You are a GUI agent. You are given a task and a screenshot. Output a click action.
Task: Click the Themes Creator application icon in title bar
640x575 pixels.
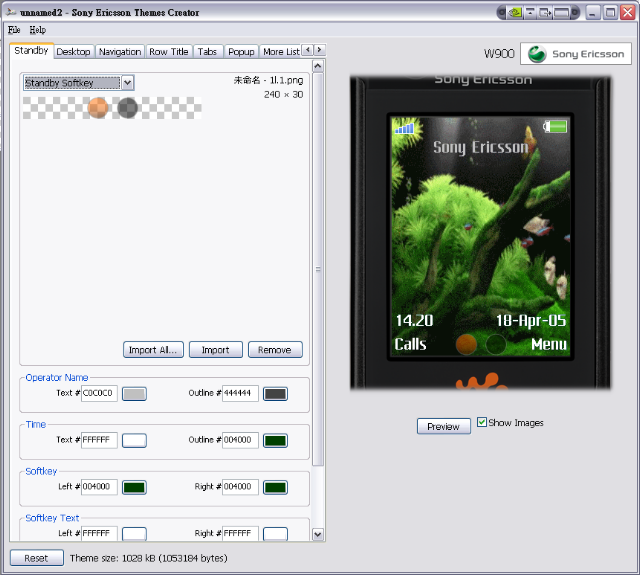click(10, 12)
